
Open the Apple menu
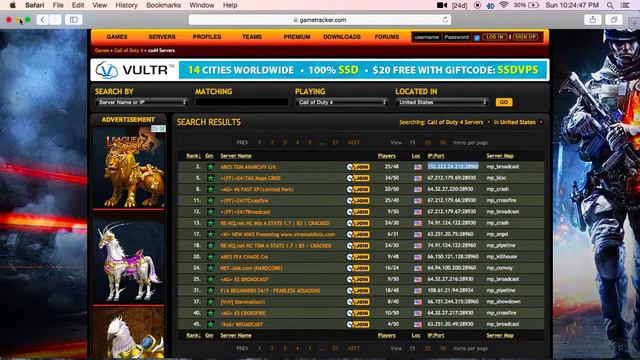tap(12, 5)
